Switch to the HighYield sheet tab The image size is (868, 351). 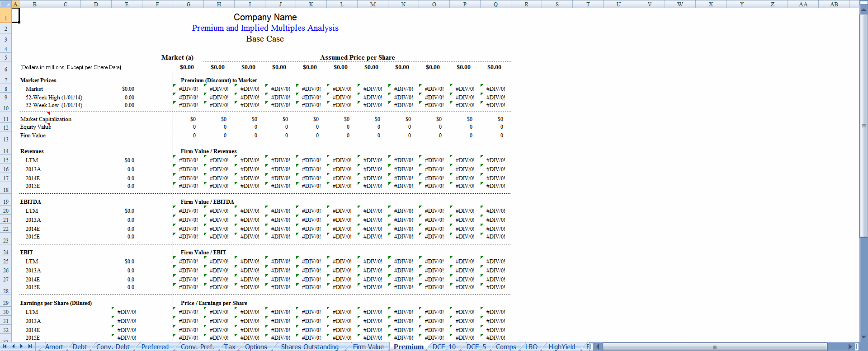[x=562, y=347]
